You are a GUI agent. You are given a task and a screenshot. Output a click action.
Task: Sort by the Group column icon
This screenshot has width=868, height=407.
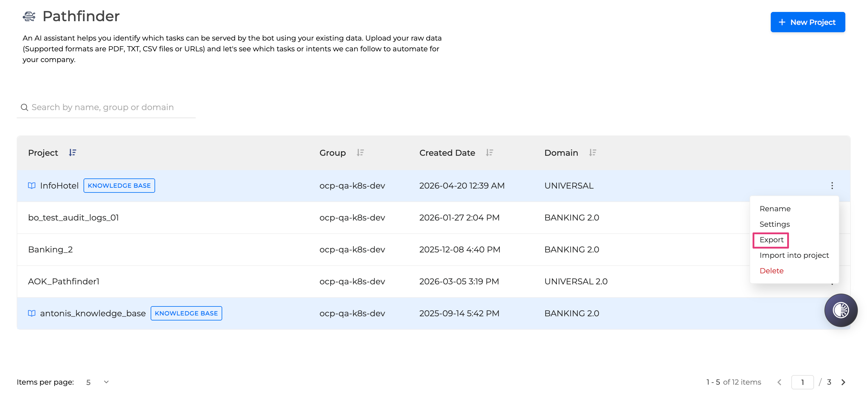click(x=360, y=153)
